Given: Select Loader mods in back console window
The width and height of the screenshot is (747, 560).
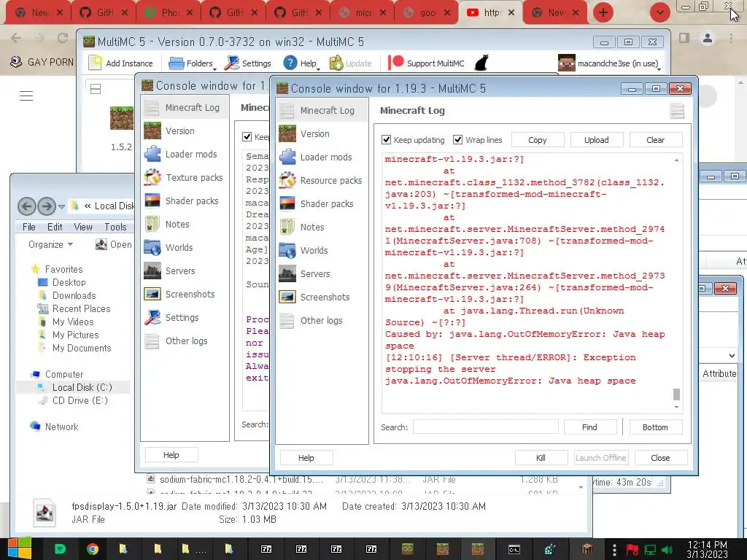Looking at the screenshot, I should [185, 155].
